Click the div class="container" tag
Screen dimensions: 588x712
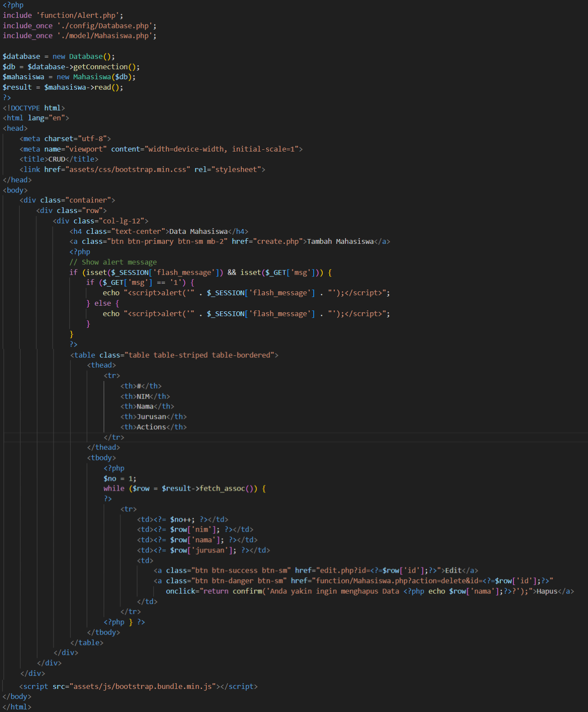pyautogui.click(x=68, y=200)
